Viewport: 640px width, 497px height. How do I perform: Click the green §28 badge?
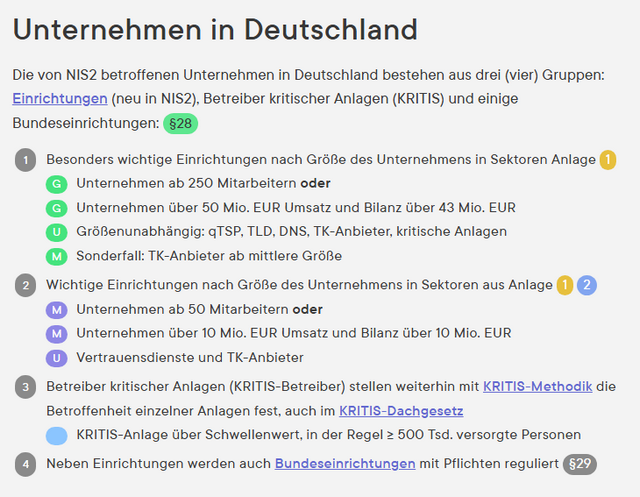point(180,123)
